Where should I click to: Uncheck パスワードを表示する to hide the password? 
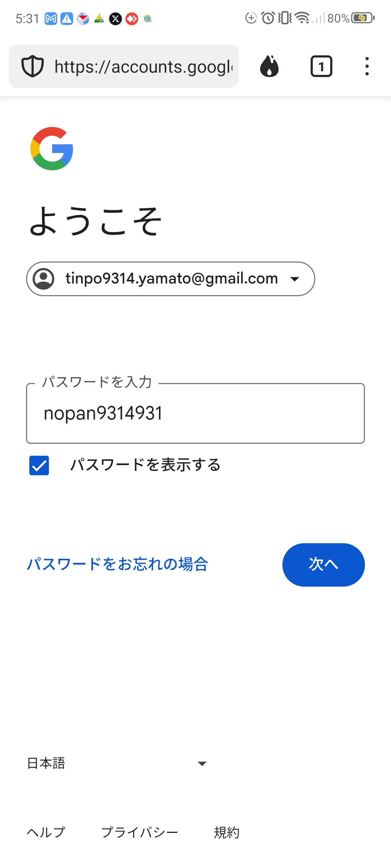(x=38, y=466)
